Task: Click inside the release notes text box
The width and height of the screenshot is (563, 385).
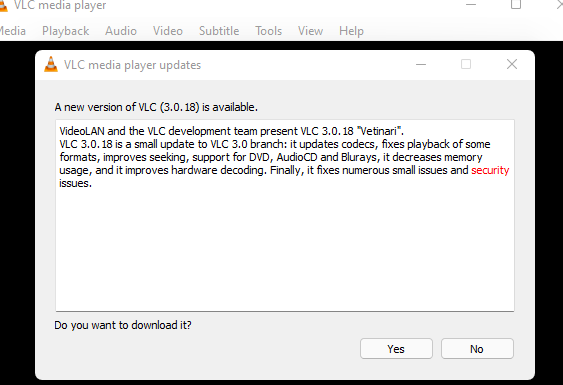Action: [x=285, y=215]
